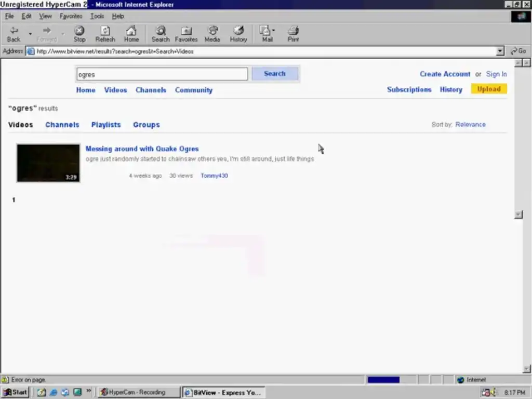Viewport: 532px width, 399px height.
Task: Open the Media toolbar icon
Action: (x=212, y=34)
